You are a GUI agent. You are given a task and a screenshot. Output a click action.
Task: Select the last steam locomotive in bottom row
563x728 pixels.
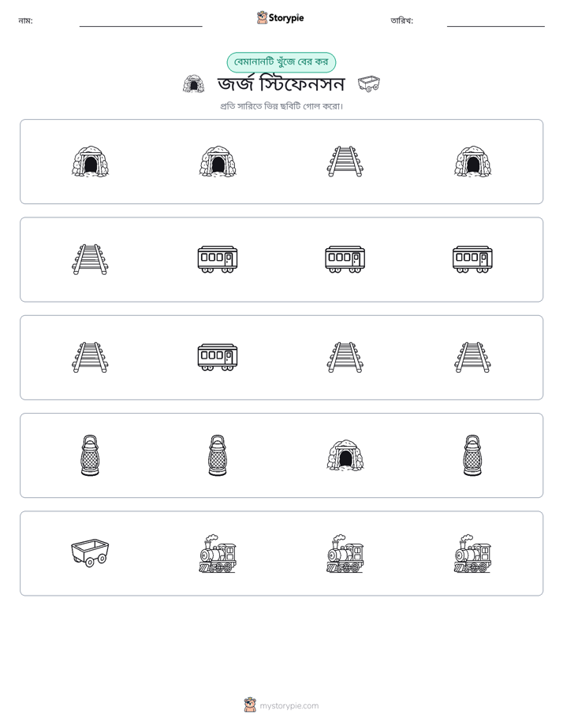[x=472, y=553]
